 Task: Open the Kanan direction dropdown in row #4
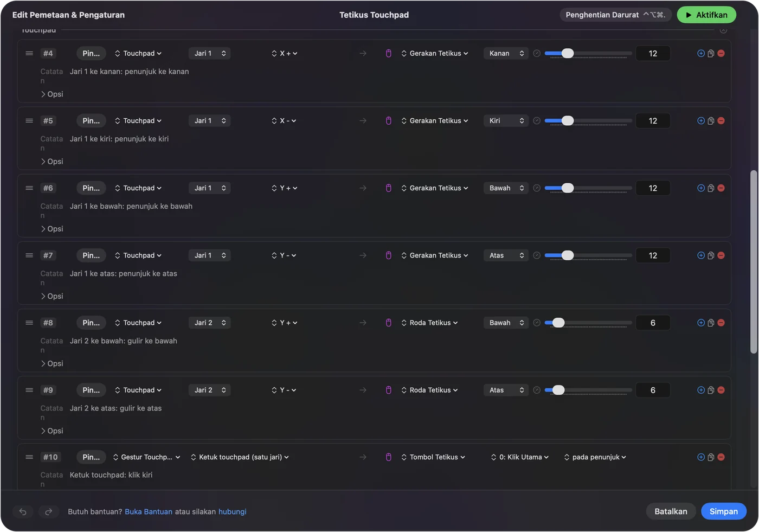coord(506,53)
